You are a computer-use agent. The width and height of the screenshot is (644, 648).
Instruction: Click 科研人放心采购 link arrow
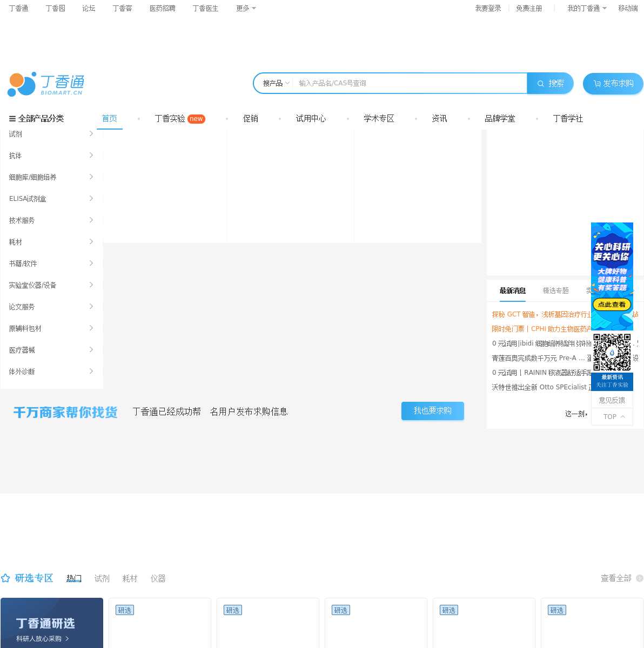pyautogui.click(x=67, y=639)
